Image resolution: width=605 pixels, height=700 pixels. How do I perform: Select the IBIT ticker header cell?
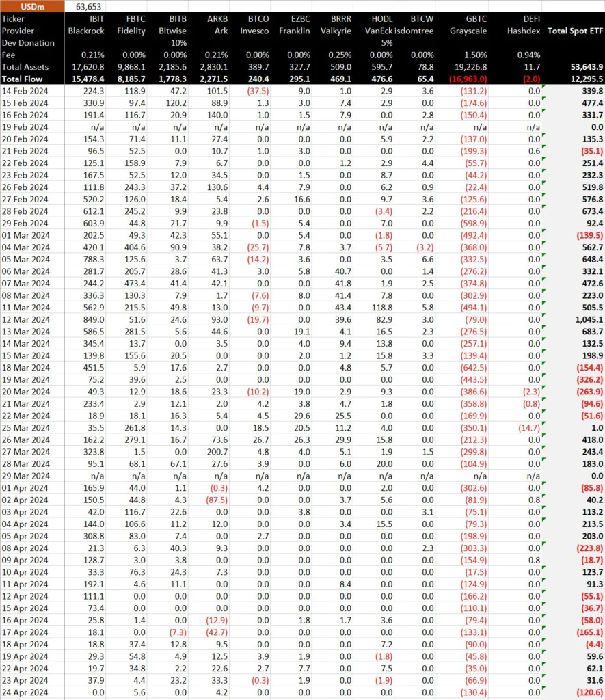click(x=96, y=18)
